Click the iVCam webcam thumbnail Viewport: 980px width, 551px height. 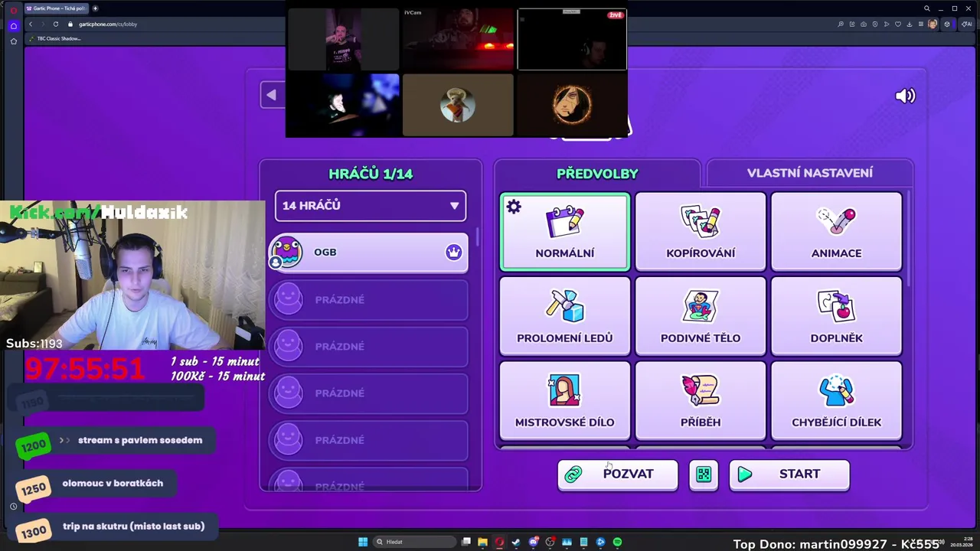458,39
